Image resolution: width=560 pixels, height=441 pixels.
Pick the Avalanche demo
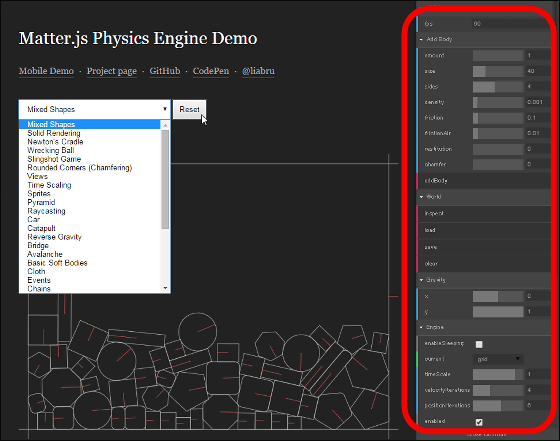pyautogui.click(x=90, y=254)
